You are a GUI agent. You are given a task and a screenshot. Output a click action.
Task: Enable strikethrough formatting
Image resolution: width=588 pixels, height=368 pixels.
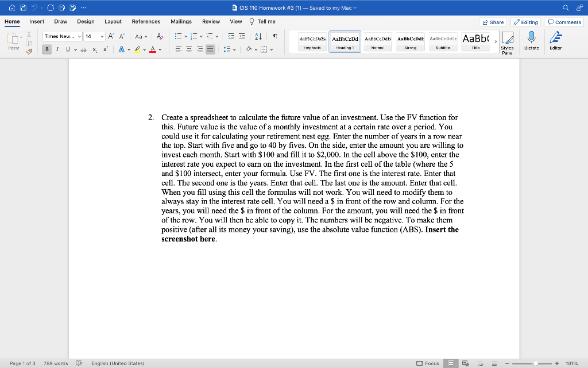[x=84, y=49]
